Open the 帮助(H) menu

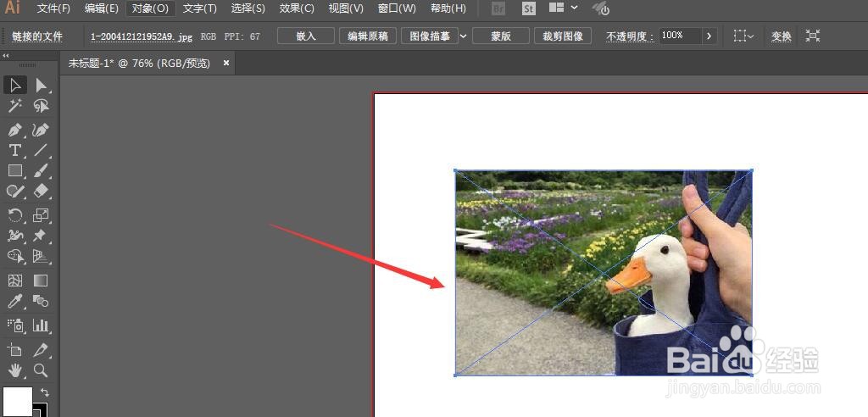pos(448,8)
